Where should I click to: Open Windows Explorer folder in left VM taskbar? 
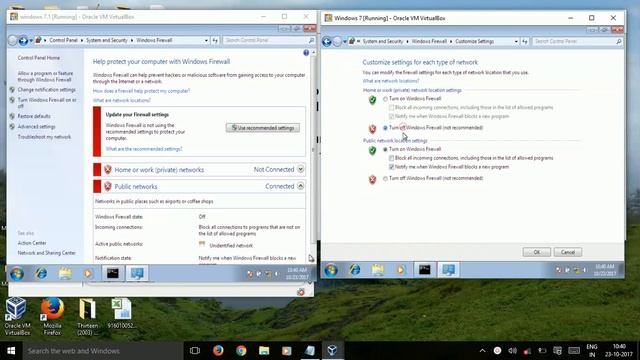point(64,273)
